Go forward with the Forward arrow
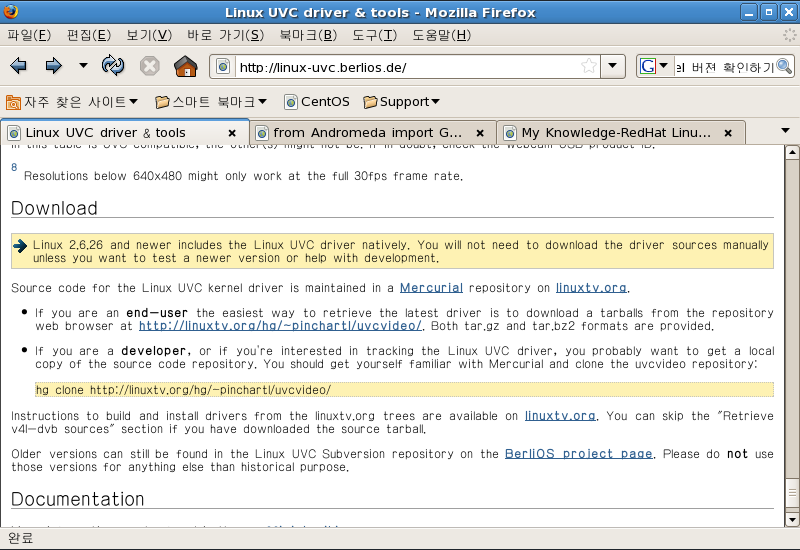The height and width of the screenshot is (550, 800). pyautogui.click(x=54, y=66)
